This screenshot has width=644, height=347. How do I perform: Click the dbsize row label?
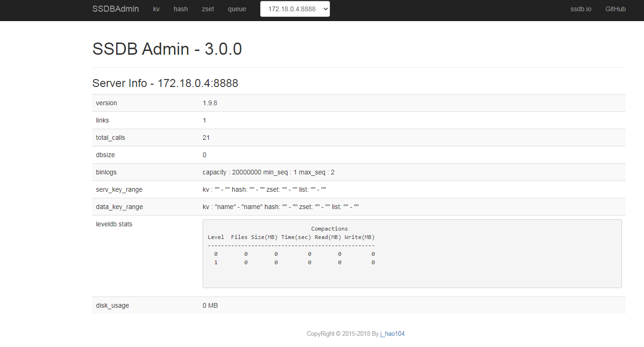104,155
